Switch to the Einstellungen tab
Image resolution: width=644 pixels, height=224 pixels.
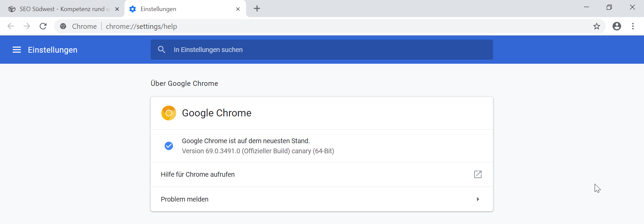click(x=185, y=9)
